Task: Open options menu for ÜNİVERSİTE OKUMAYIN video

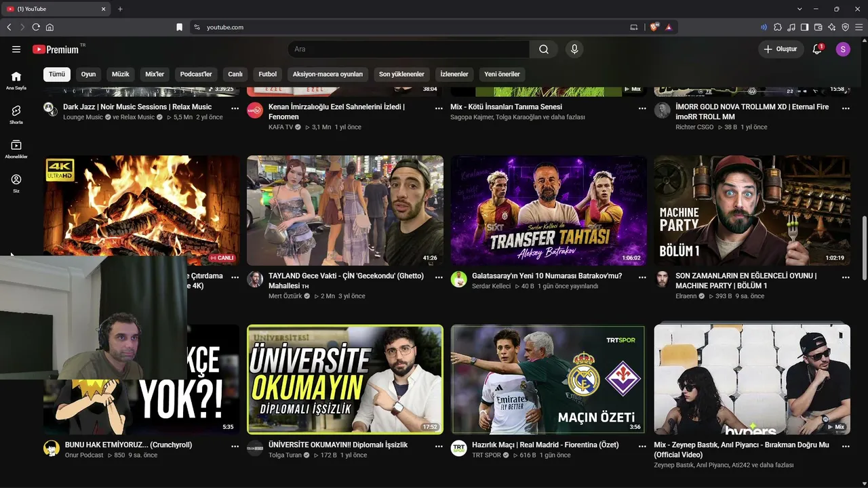Action: pos(439,446)
